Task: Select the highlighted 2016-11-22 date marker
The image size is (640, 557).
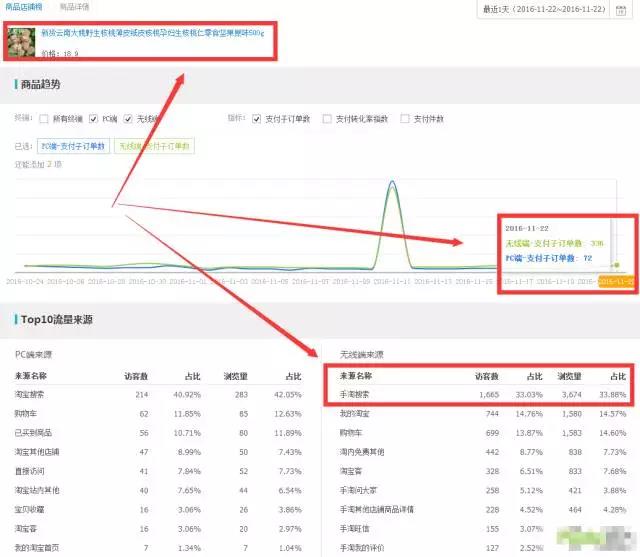Action: tap(615, 282)
